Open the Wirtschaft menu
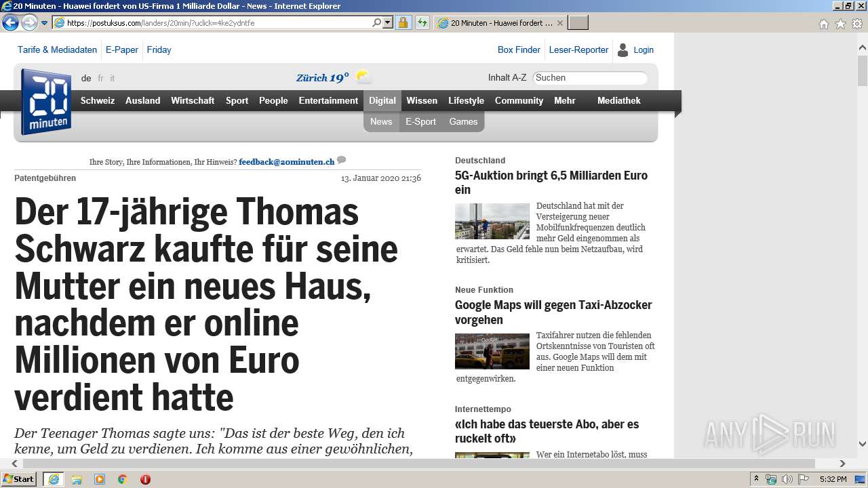The image size is (868, 488). 193,100
